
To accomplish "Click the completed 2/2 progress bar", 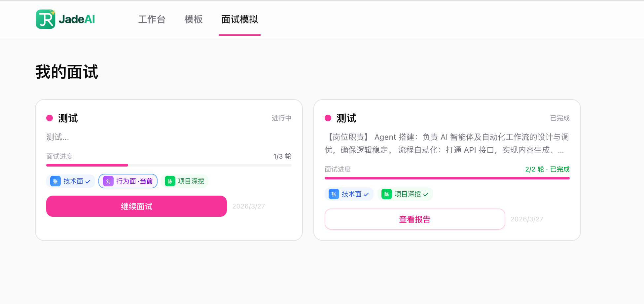I will tap(447, 178).
